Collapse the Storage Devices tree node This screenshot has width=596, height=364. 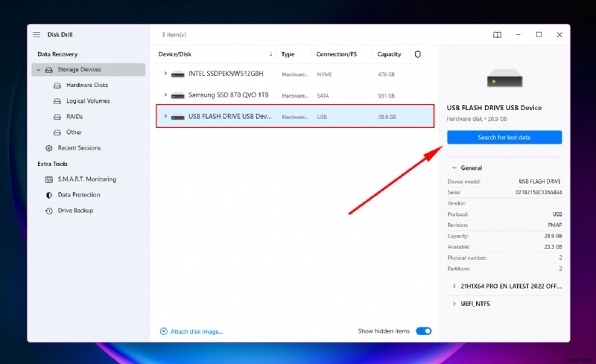[x=39, y=70]
